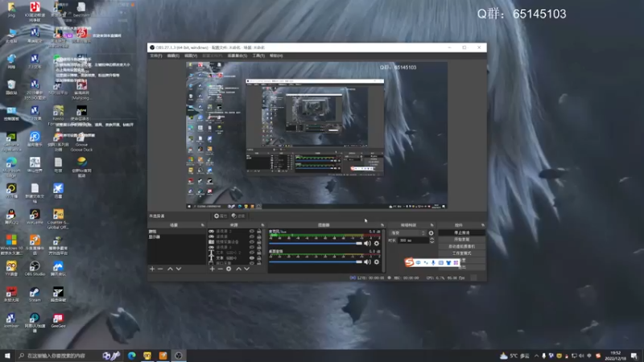Open the GeForce Experience desktop shortcut
The height and width of the screenshot is (362, 644).
click(11, 142)
